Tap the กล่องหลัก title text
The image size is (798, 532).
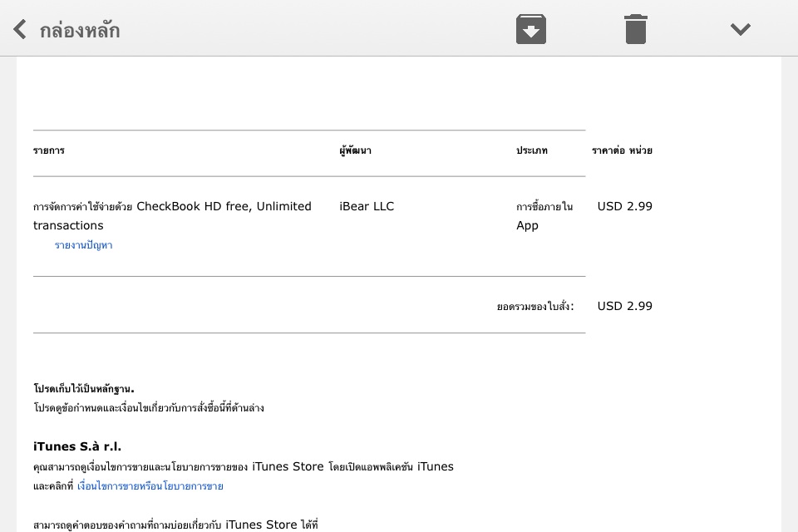click(x=80, y=30)
